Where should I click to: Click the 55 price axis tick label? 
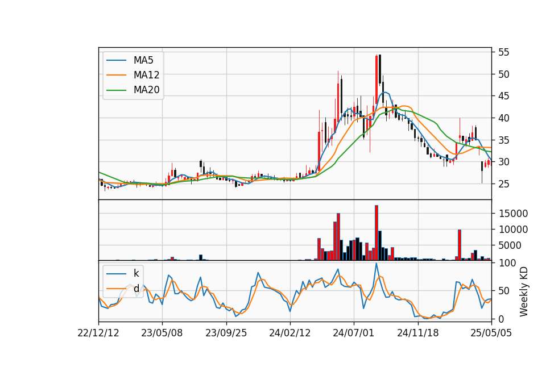(503, 52)
